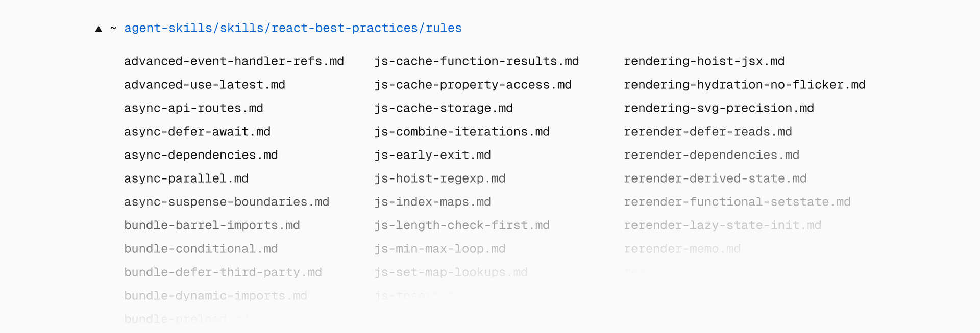Click the triangle logo icon before the path
Viewport: 980px width, 333px height.
99,29
